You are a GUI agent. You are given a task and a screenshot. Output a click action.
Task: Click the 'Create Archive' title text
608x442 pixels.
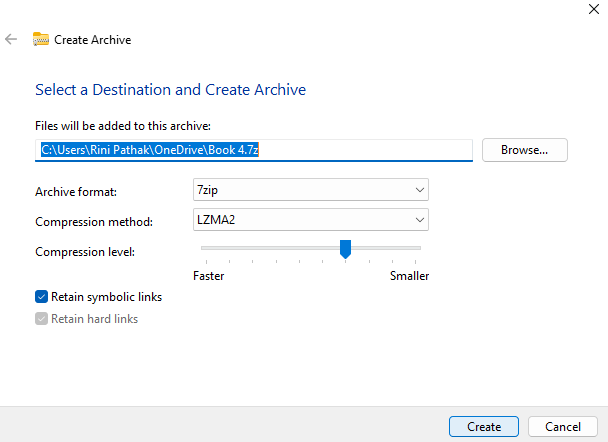(x=92, y=40)
